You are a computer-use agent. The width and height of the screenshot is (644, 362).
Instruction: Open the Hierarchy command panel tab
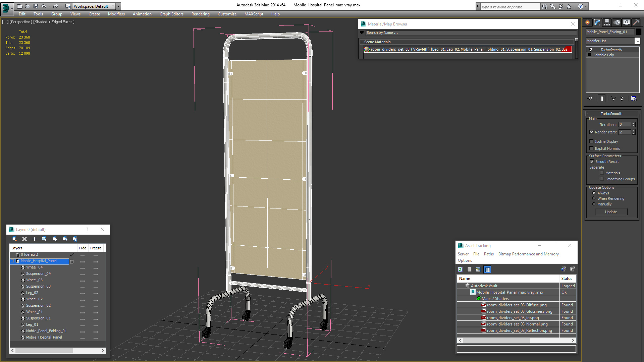607,22
